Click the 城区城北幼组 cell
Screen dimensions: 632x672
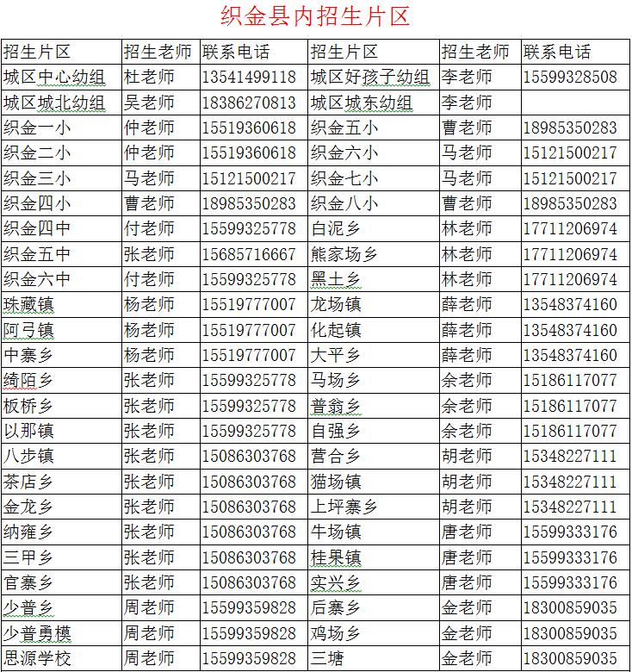click(62, 103)
